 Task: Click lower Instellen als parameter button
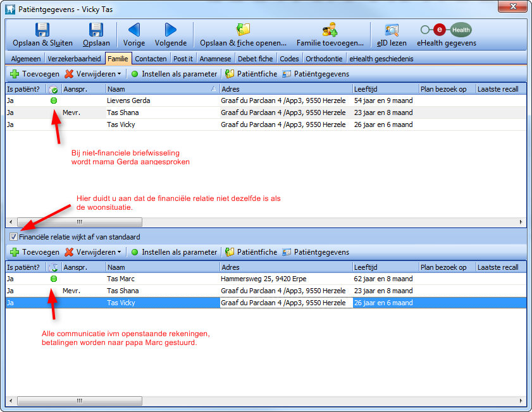pyautogui.click(x=174, y=252)
